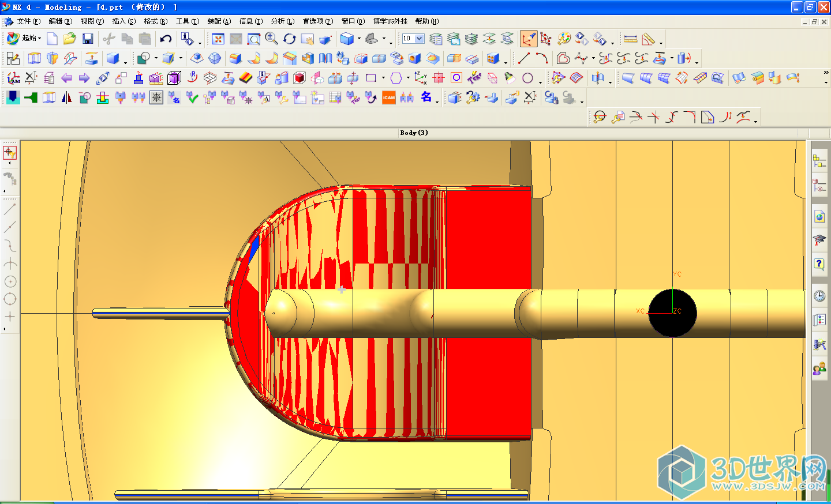Open the Roles people icon on right sidebar
831x504 pixels.
(x=819, y=368)
